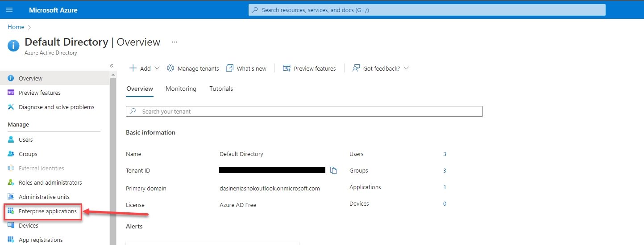Click the External Identities icon
644x245 pixels.
[x=11, y=168]
